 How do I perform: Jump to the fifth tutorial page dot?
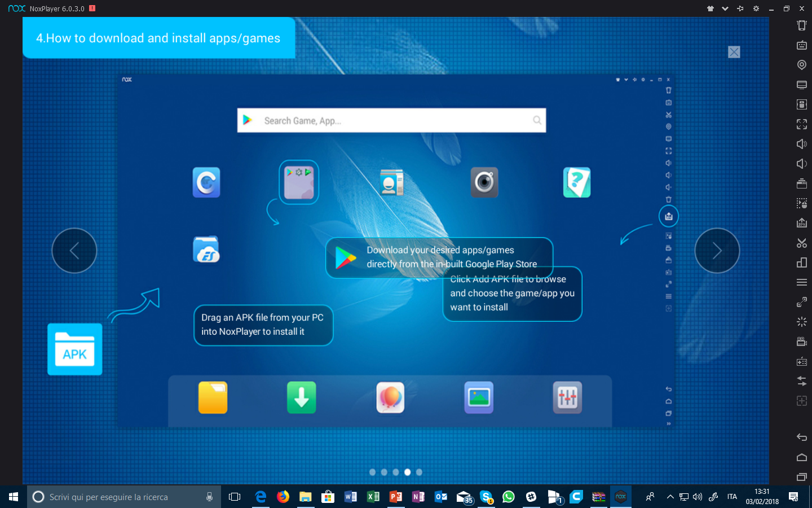click(x=419, y=472)
